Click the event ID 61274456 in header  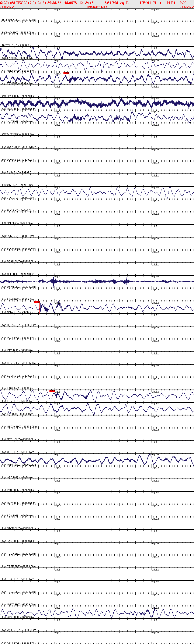[x=7, y=3]
